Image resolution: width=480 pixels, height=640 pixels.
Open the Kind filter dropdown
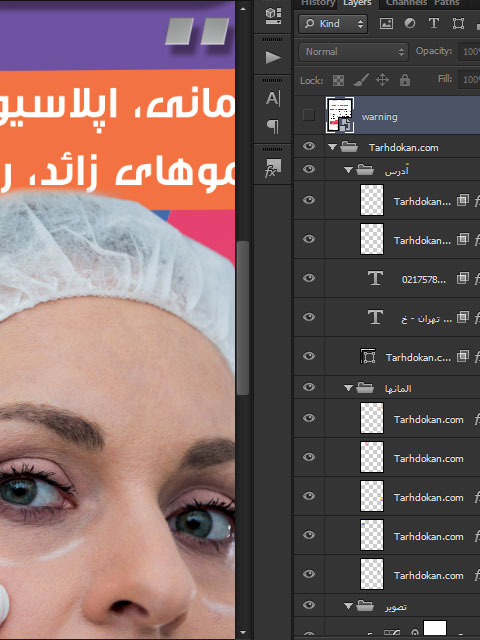point(333,24)
